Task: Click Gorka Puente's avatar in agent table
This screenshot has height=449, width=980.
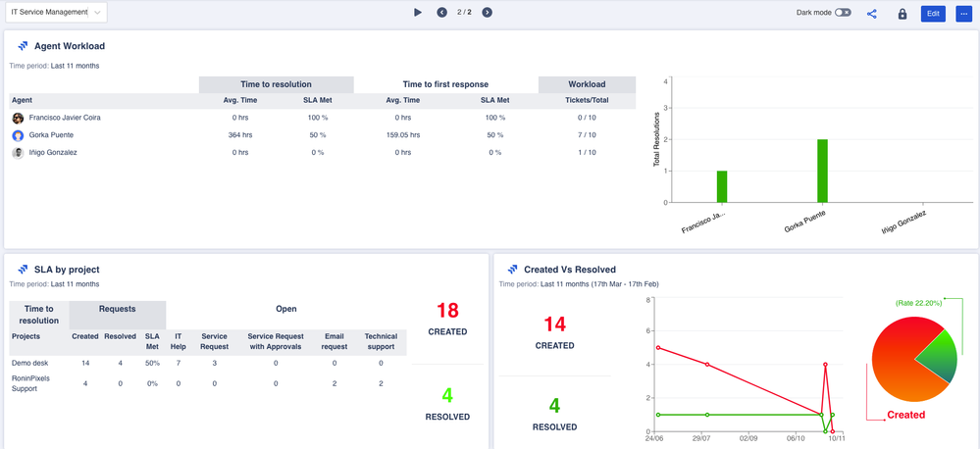Action: point(18,135)
